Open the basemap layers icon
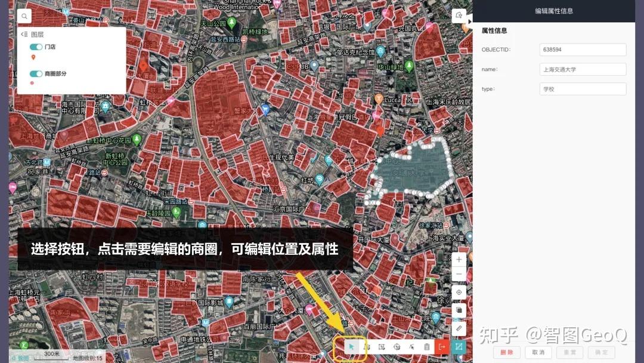 [459, 310]
